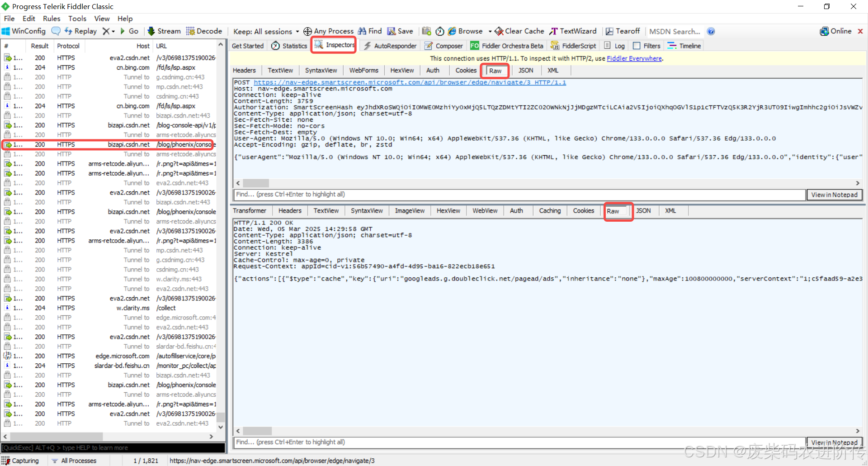
Task: Click Tearoff to detach inspectors
Action: 623,31
